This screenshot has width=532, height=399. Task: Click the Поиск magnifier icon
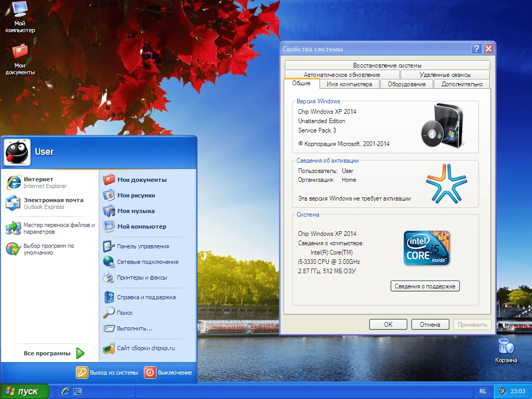click(x=109, y=312)
